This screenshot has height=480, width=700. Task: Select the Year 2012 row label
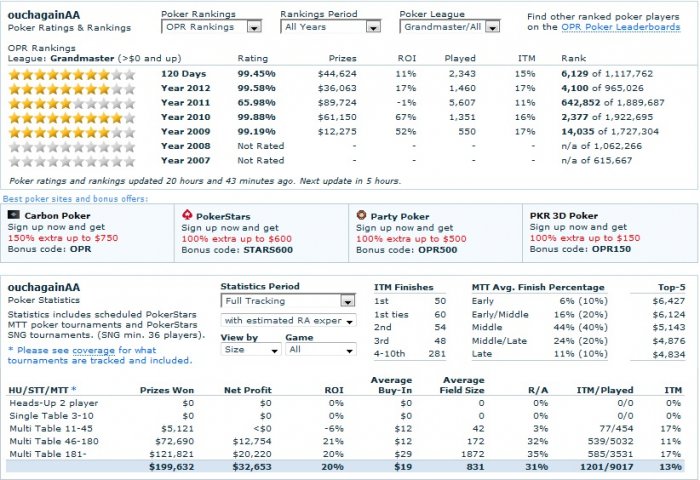tap(185, 88)
